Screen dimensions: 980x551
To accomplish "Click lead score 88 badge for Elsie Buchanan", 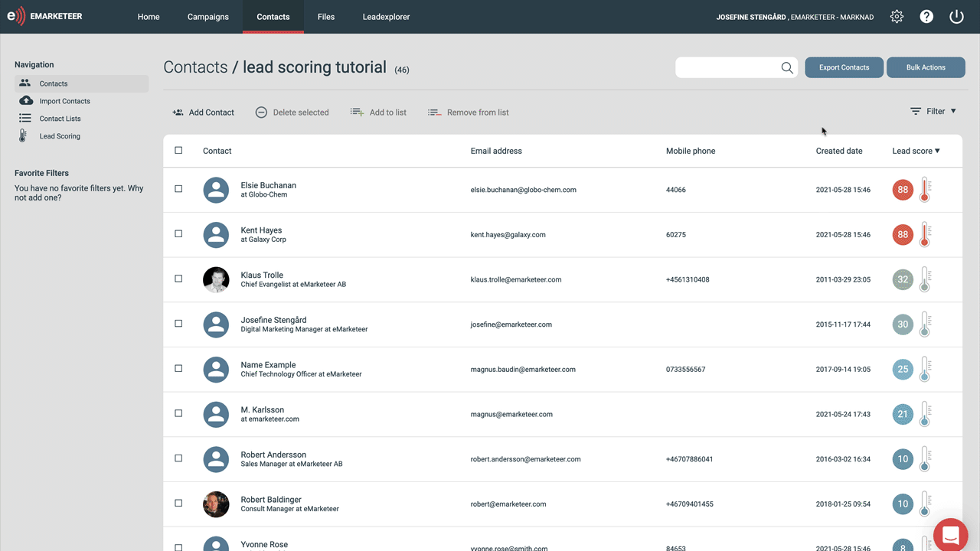I will [x=903, y=190].
